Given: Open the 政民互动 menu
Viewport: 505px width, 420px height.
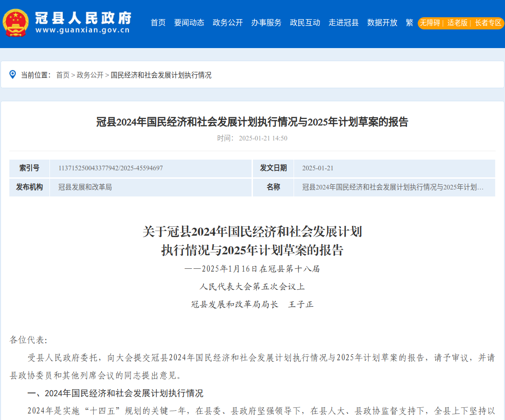Looking at the screenshot, I should (x=305, y=22).
